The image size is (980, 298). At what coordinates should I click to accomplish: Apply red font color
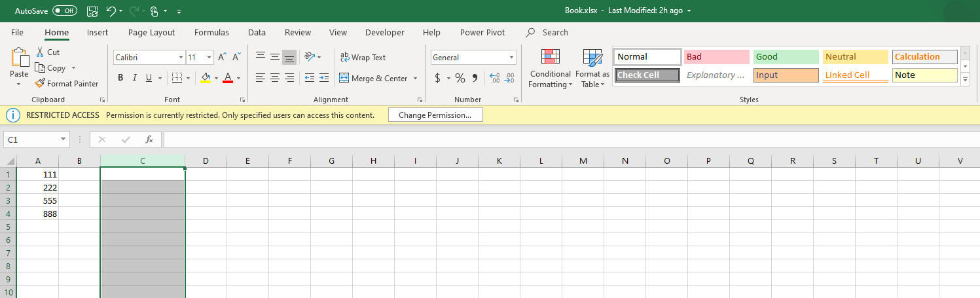pos(228,78)
